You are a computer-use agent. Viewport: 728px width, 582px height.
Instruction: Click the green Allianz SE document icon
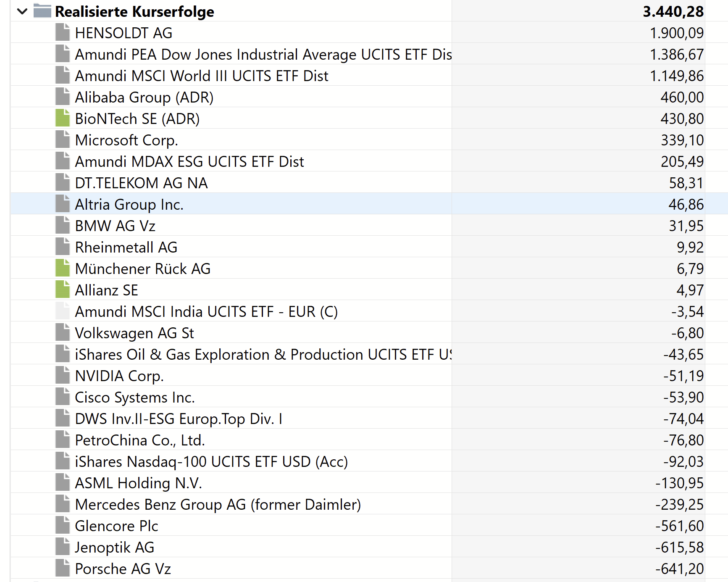click(x=63, y=290)
